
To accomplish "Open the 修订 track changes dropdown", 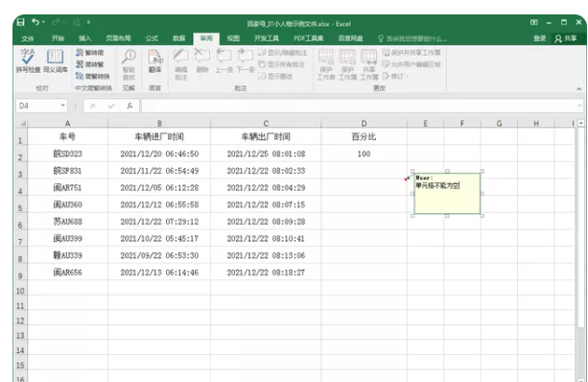I will (395, 76).
